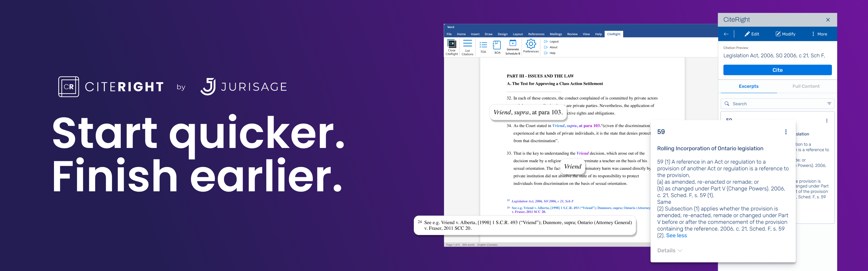Select the CiteRight ribbon tab

pos(614,34)
